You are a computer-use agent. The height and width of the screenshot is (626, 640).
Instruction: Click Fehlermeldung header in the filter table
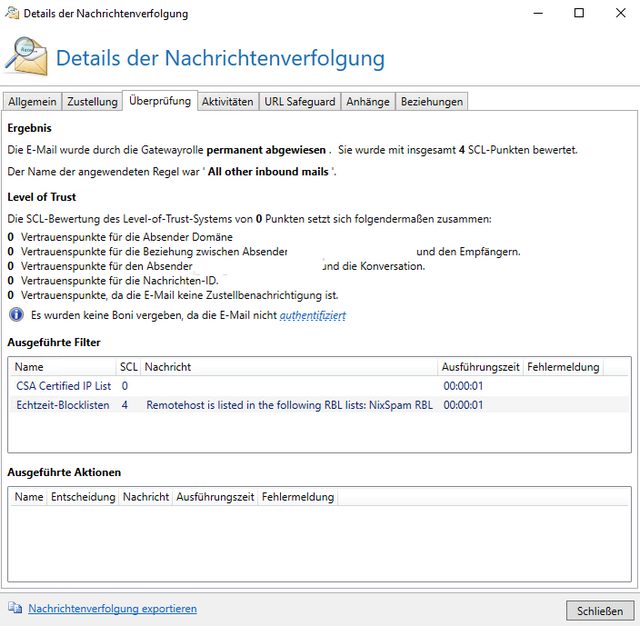point(563,367)
